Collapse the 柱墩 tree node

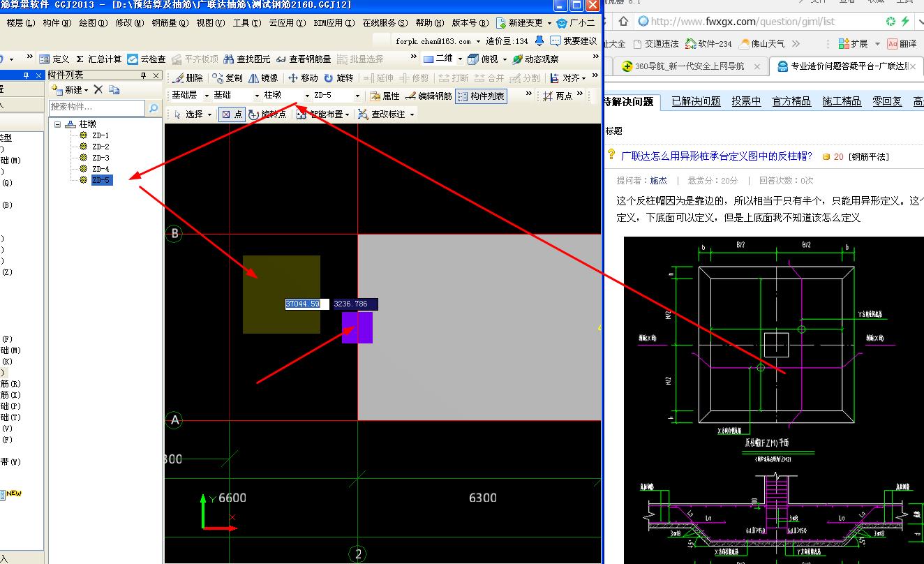pyautogui.click(x=57, y=124)
